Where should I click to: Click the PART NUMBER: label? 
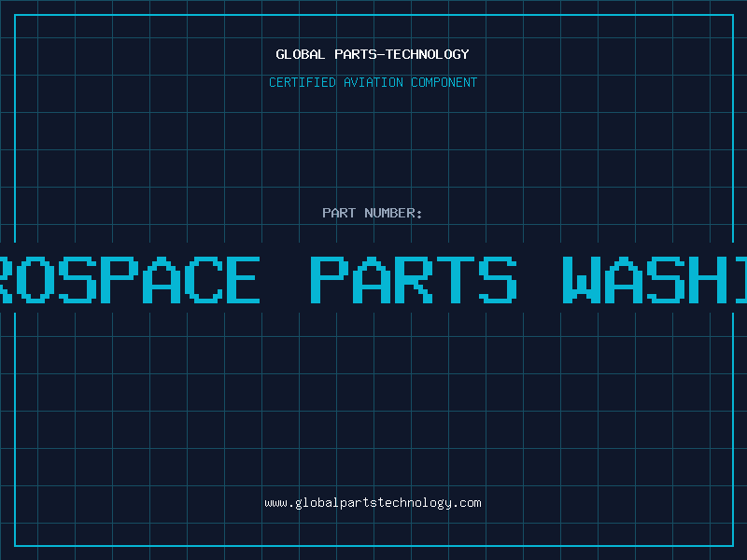(x=373, y=213)
